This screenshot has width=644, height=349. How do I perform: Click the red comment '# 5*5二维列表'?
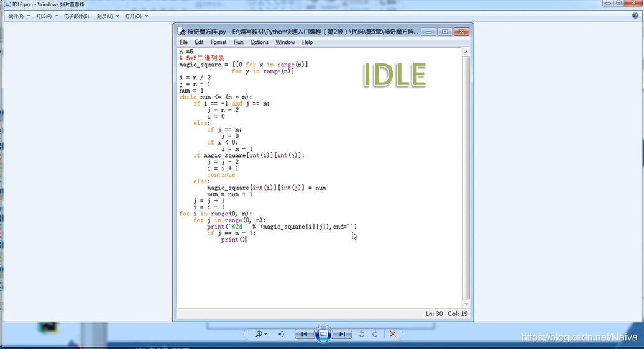[201, 58]
